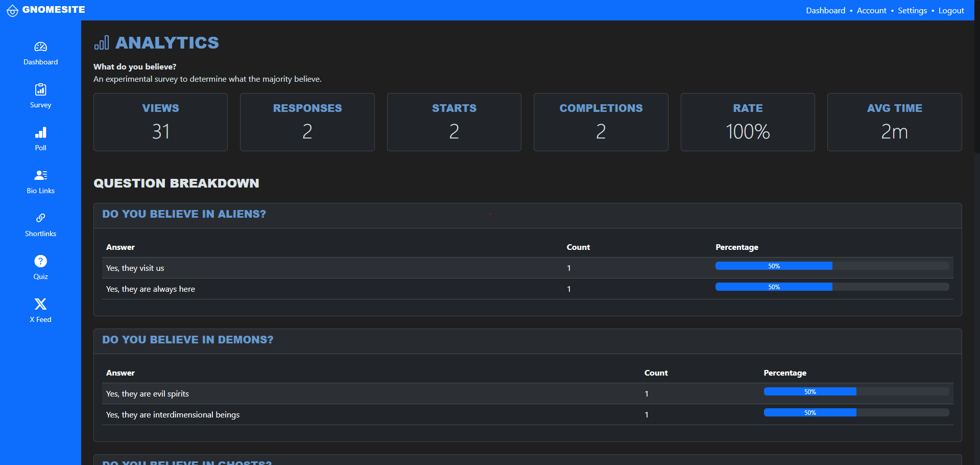Go to Dashboard in top navigation
Image resolution: width=980 pixels, height=465 pixels.
825,11
